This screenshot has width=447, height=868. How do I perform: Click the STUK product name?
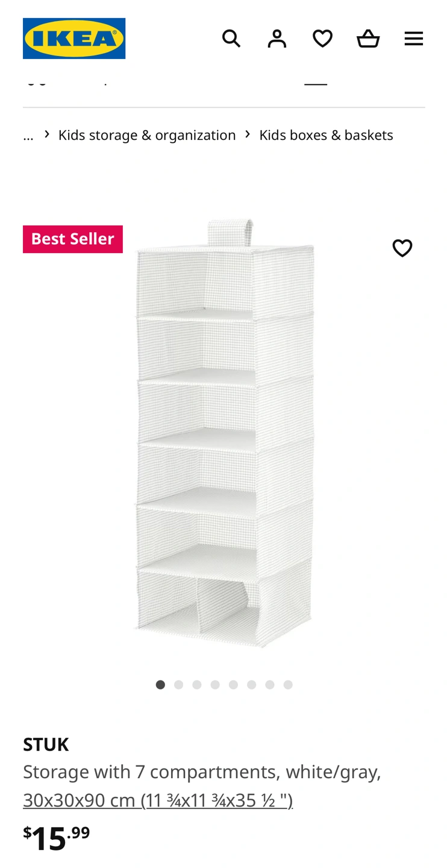tap(46, 744)
